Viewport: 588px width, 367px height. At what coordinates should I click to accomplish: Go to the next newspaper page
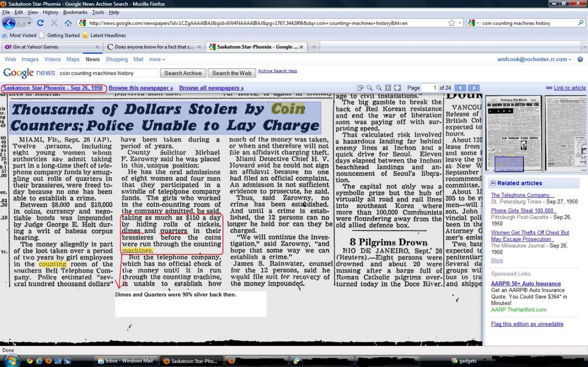pyautogui.click(x=473, y=88)
